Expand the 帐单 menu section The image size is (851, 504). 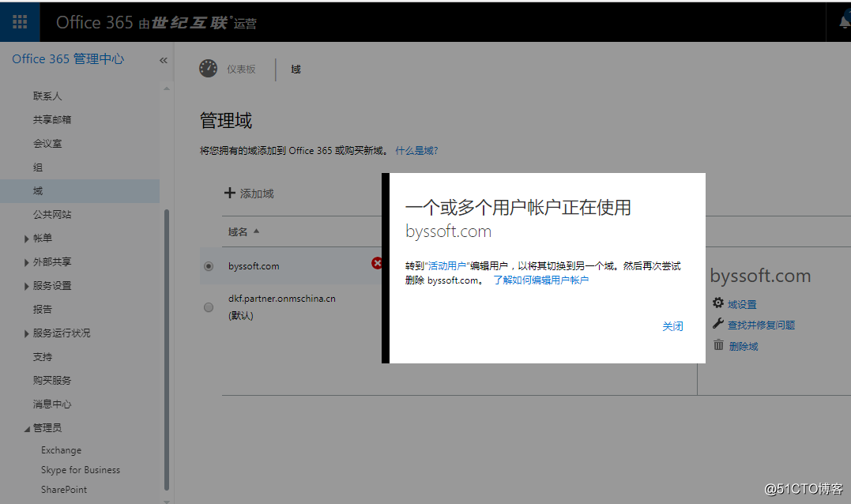[x=27, y=239]
